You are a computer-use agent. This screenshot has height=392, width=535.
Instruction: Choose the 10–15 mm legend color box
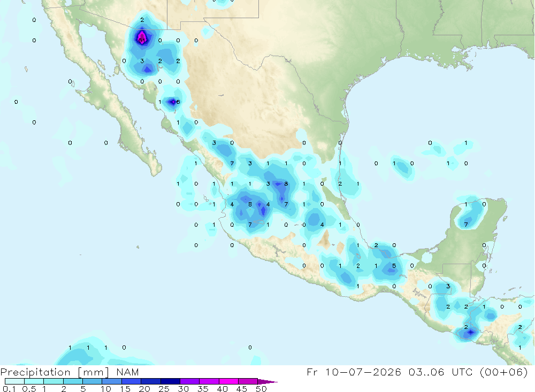click(112, 381)
